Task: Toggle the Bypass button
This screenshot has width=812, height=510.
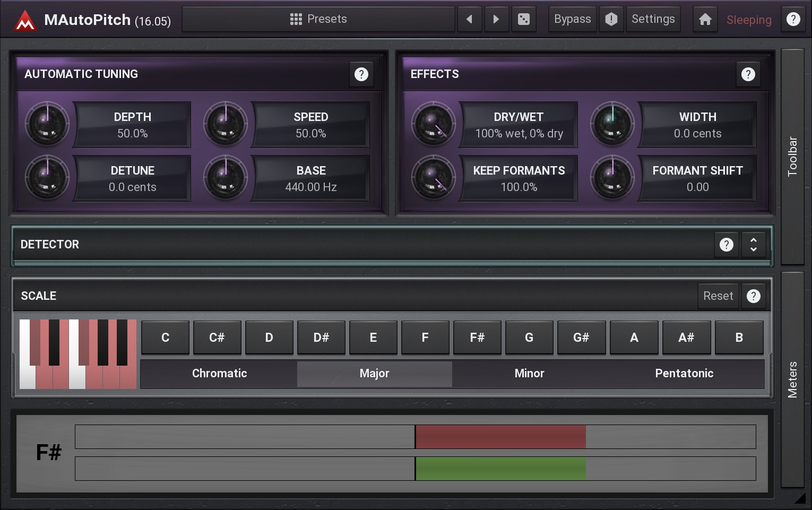Action: (x=572, y=19)
